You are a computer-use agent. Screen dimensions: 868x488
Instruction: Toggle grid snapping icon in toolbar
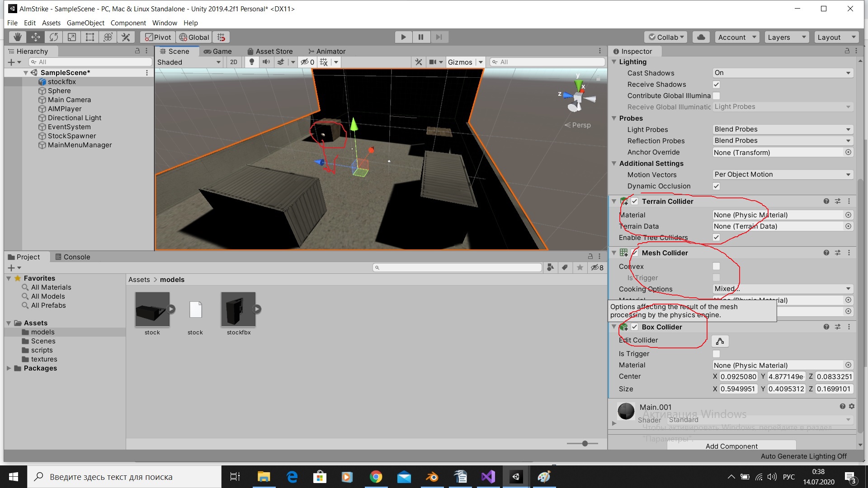click(221, 37)
